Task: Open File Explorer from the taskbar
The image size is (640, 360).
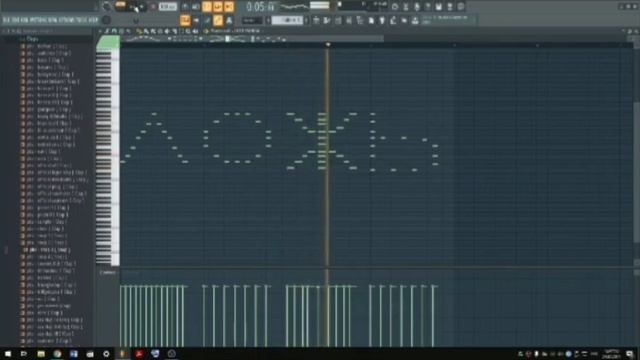Action: tap(41, 353)
